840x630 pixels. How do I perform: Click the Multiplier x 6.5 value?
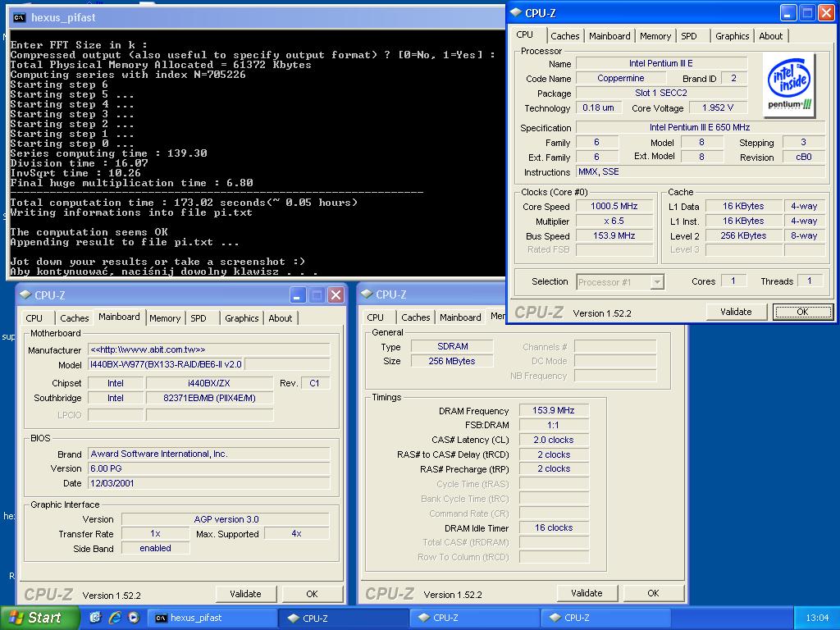(614, 221)
